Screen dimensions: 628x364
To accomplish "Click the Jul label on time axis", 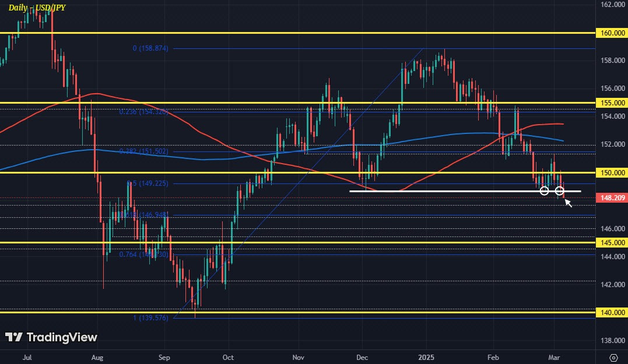I will [27, 357].
